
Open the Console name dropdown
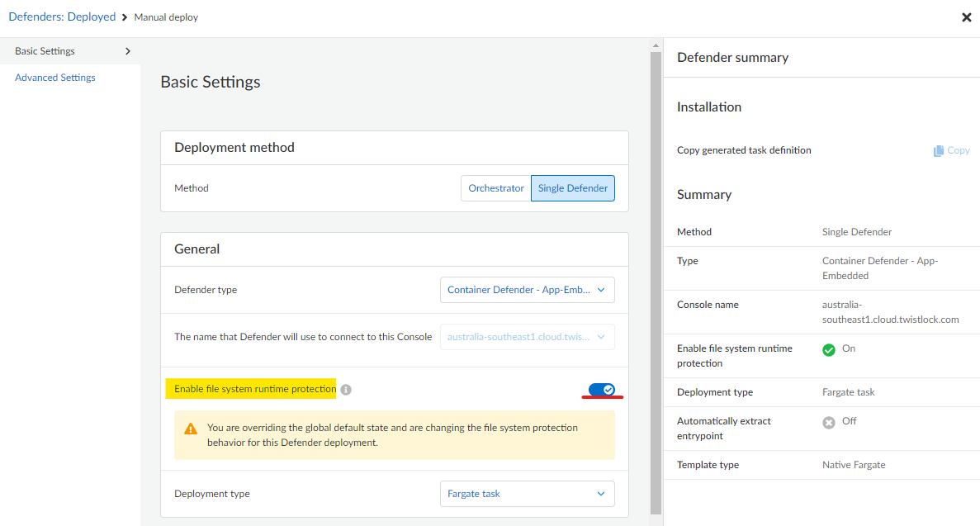(x=527, y=336)
